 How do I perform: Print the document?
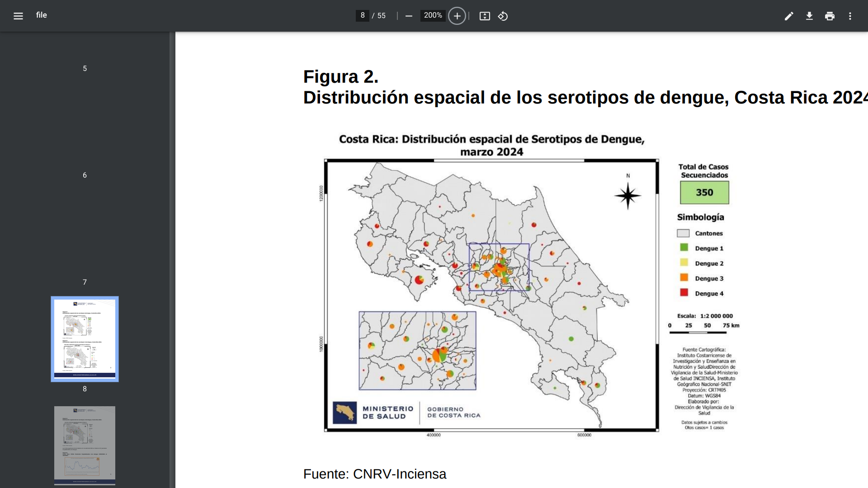[x=830, y=16]
